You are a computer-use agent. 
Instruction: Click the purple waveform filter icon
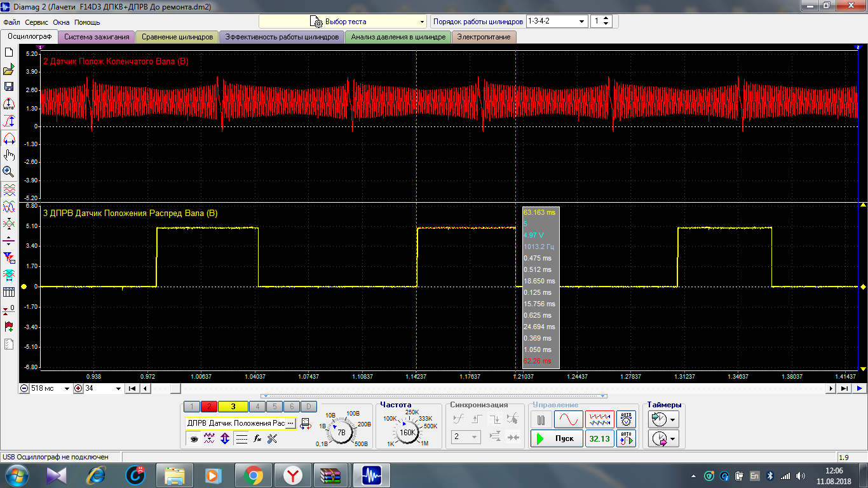click(x=209, y=438)
